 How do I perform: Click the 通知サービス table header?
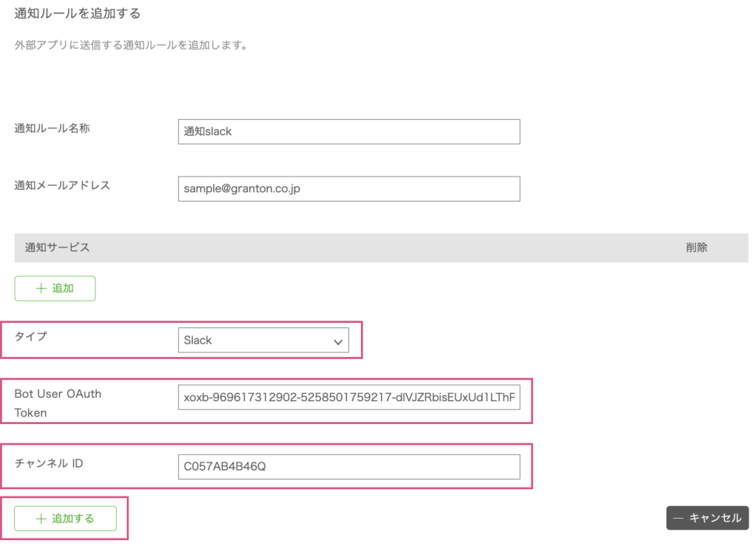click(52, 248)
